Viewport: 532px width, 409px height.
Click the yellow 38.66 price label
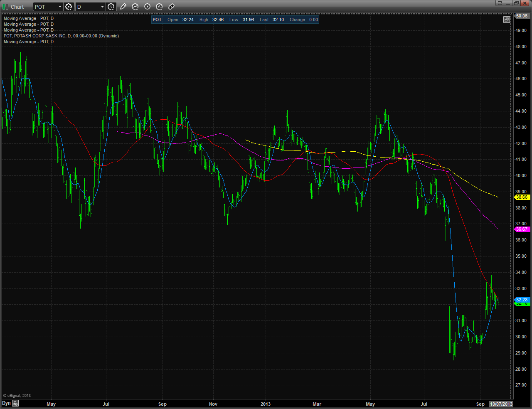(x=522, y=197)
